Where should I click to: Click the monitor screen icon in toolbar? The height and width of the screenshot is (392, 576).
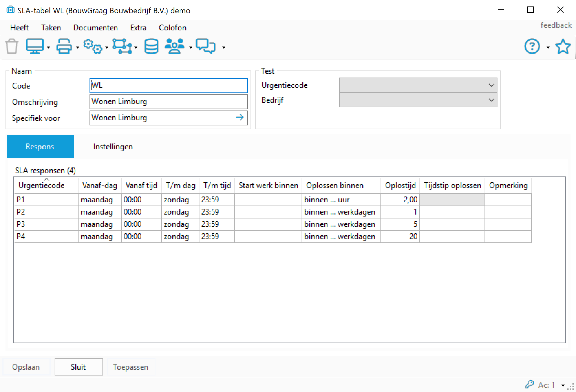click(x=35, y=47)
